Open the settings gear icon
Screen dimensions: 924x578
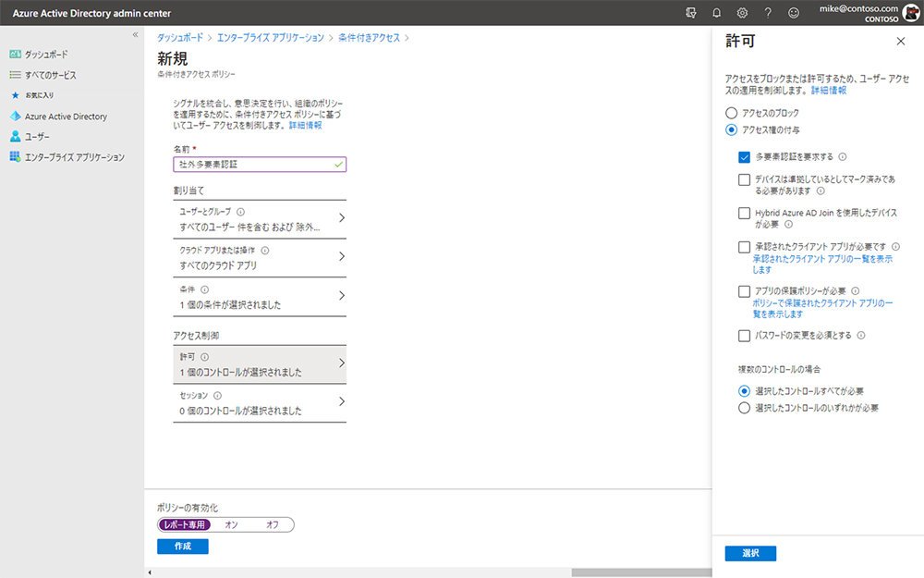[x=742, y=12]
